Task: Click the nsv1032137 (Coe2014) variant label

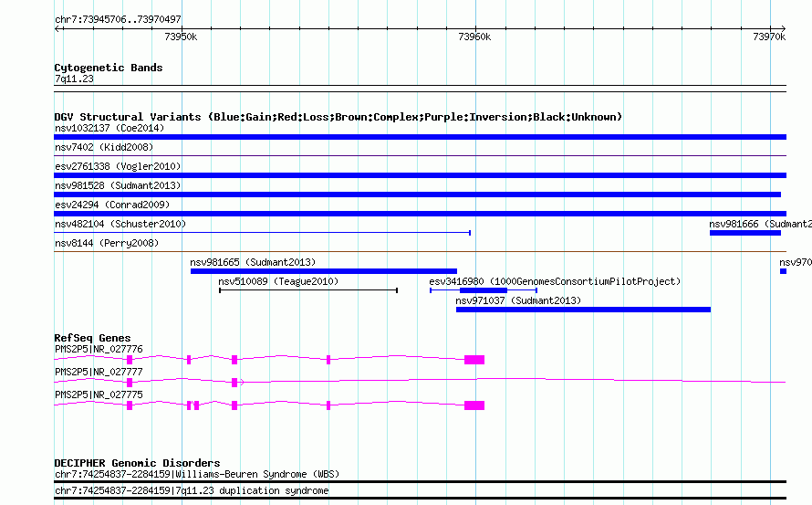Action: [x=109, y=128]
